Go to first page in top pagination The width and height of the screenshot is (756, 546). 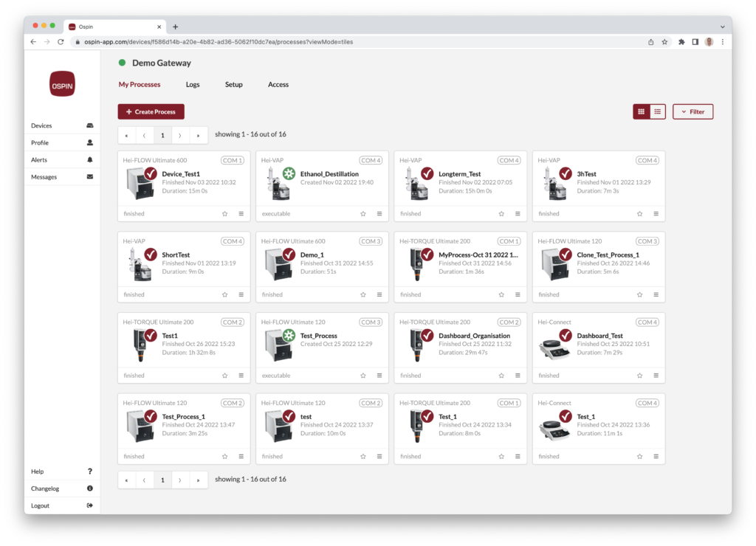(126, 136)
